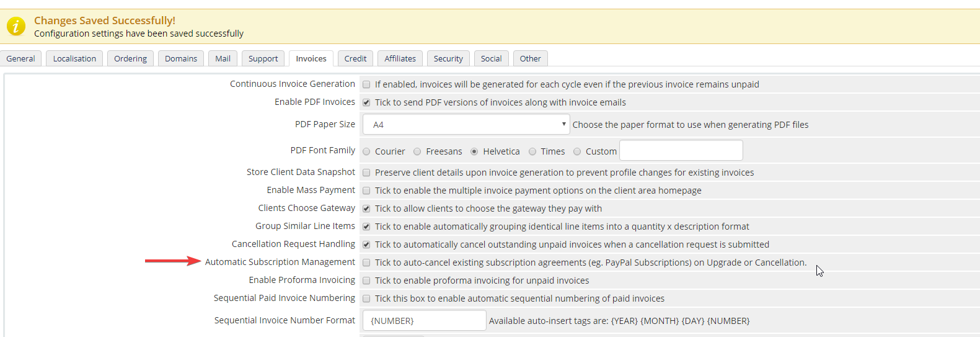Image resolution: width=980 pixels, height=337 pixels.
Task: Tick the Automatic Subscription Management checkbox
Action: [366, 263]
